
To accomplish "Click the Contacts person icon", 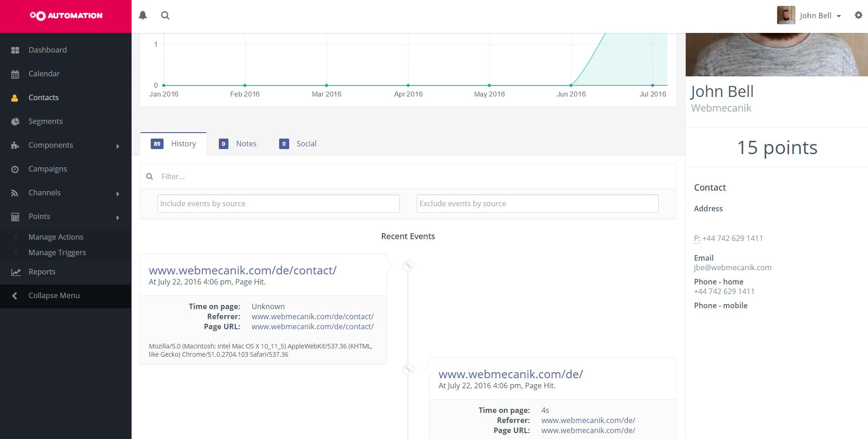I will pos(15,97).
